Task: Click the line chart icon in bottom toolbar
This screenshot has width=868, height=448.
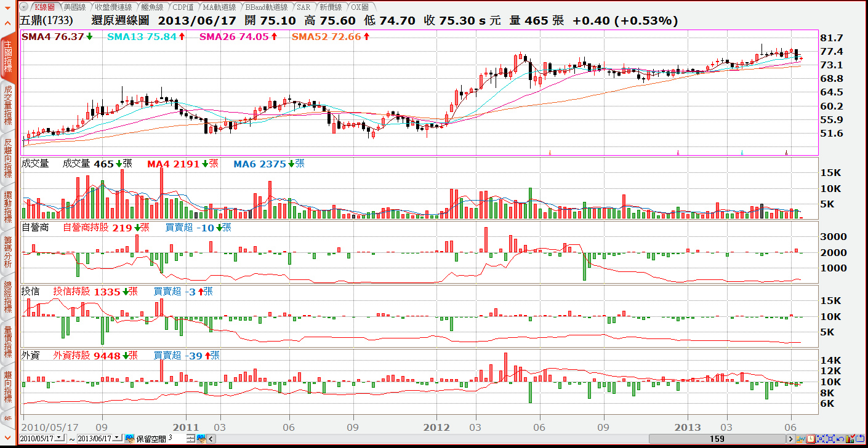Action: (x=801, y=439)
